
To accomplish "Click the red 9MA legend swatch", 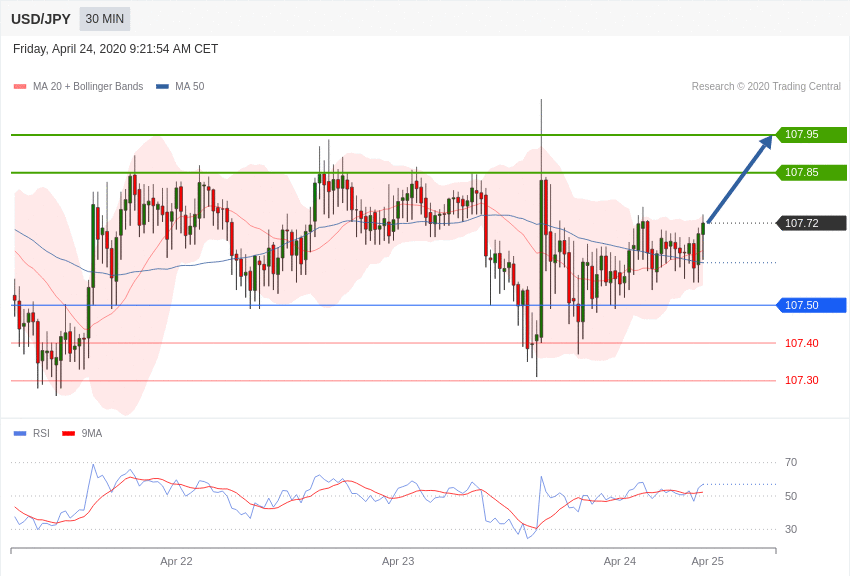I will (68, 433).
